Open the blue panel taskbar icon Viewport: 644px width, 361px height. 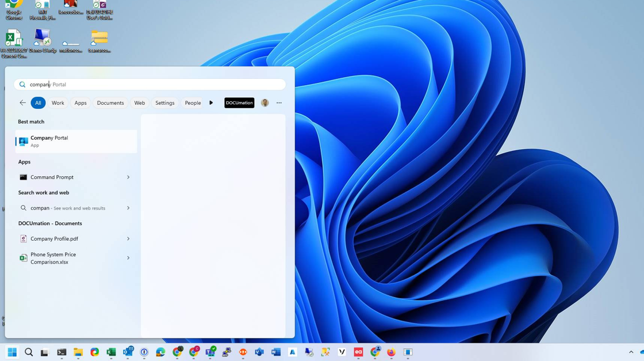pos(408,352)
